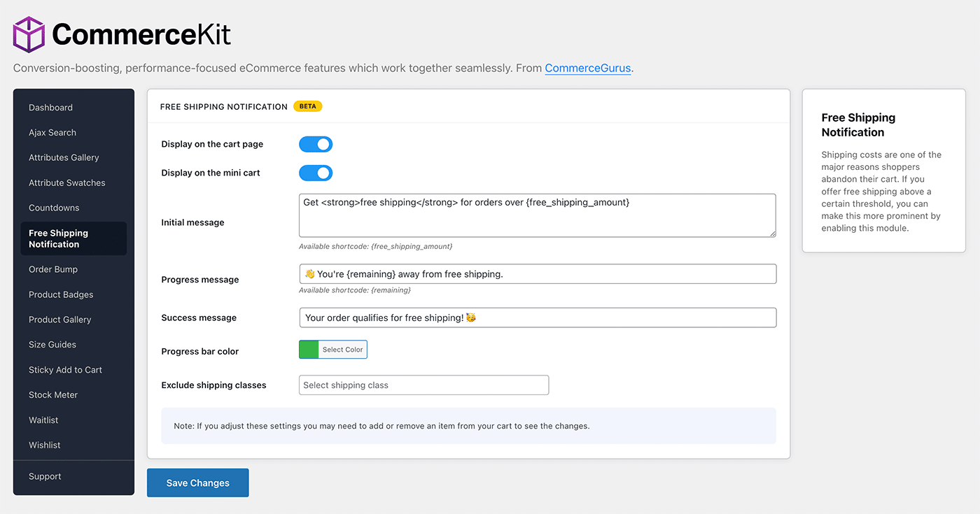The image size is (980, 514).
Task: Click the 'Available shortcode: {remaining}' hint text
Action: (x=355, y=290)
